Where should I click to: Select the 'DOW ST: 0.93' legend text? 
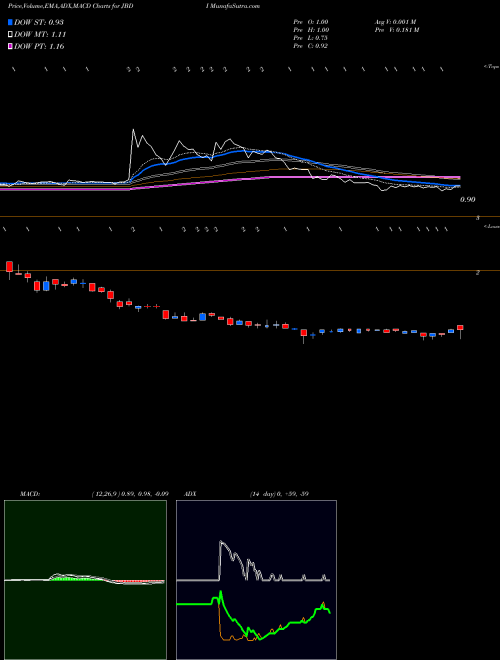(x=39, y=22)
